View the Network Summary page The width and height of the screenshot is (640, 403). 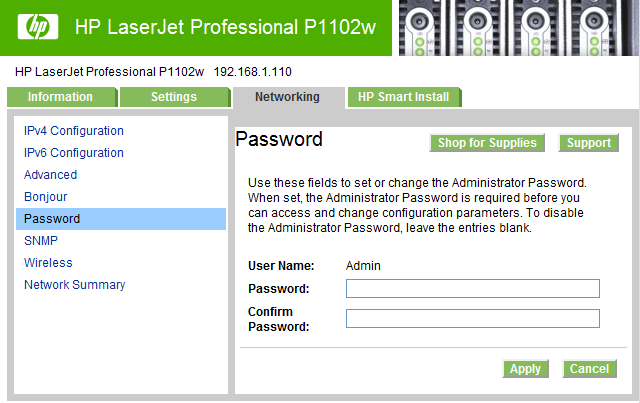tap(75, 285)
